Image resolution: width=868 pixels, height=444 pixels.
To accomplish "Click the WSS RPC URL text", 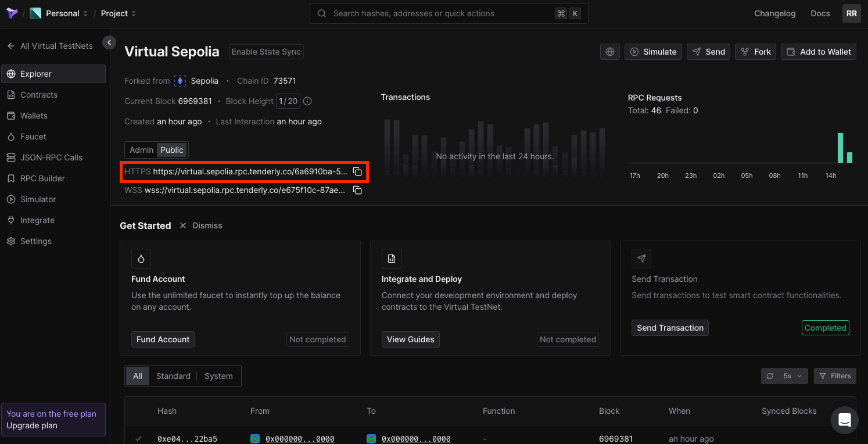I will coord(245,190).
